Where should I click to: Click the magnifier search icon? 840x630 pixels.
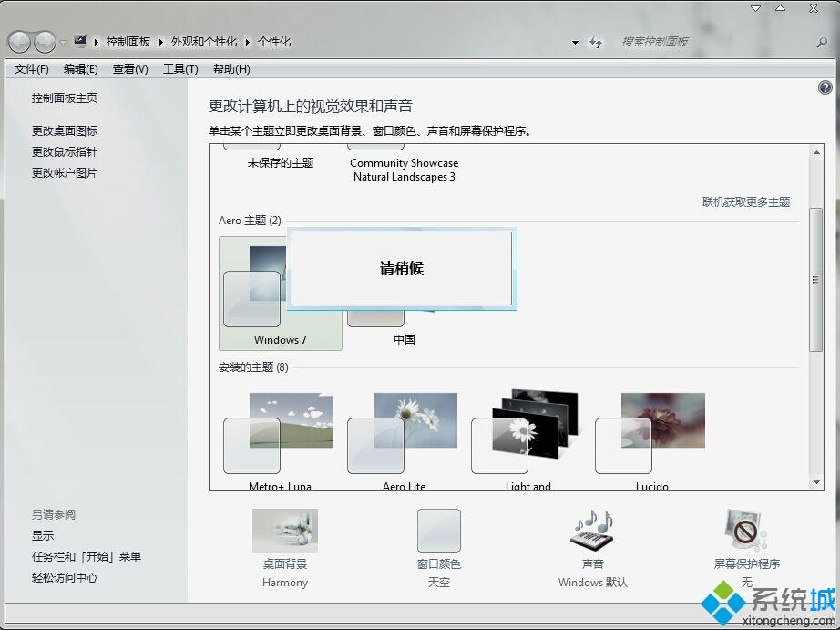pos(822,42)
